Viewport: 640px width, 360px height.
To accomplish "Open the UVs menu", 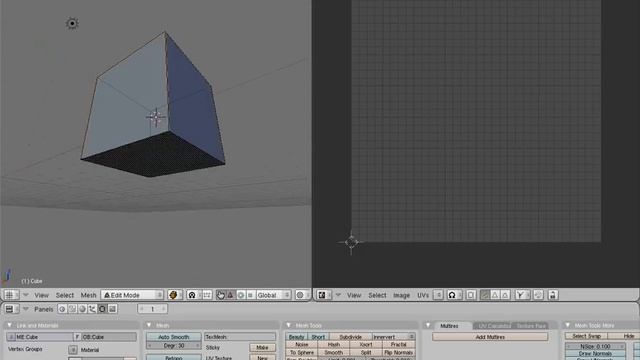I will click(423, 295).
